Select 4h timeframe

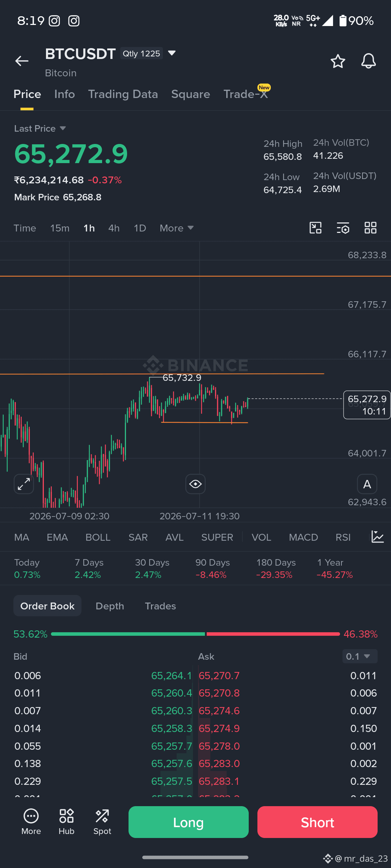click(x=114, y=228)
